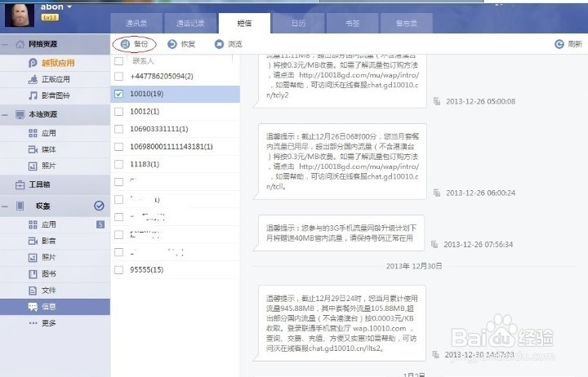Screen dimensions: 588x377
Task: Uncheck the 10010(19) checkbox
Action: (119, 94)
